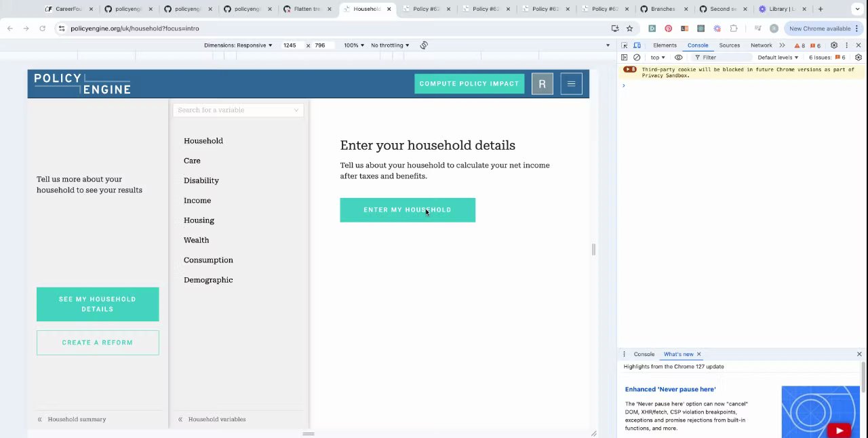Click Compute Policy Impact button

tap(469, 84)
